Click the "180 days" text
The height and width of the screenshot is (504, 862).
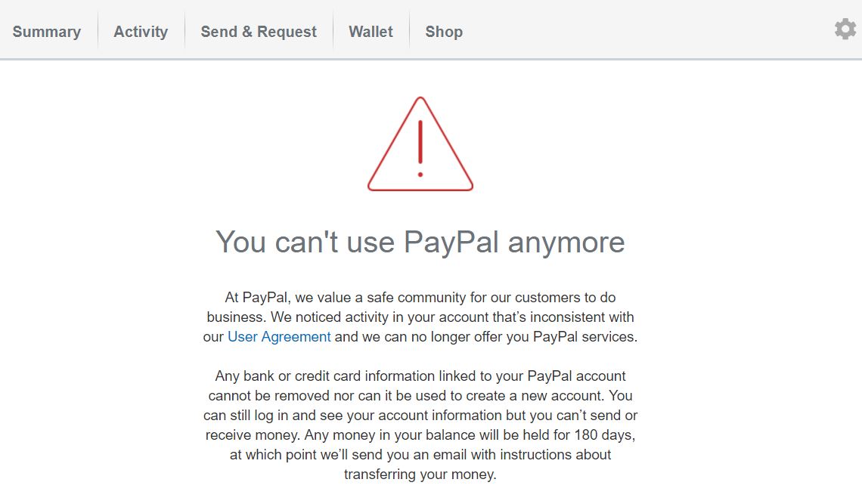603,435
